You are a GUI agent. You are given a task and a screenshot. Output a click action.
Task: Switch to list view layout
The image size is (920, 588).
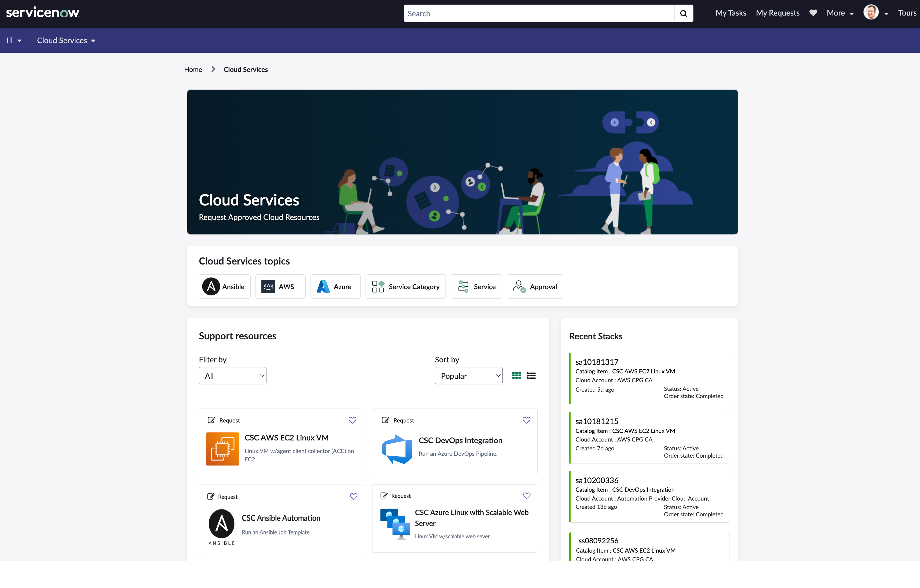tap(531, 376)
